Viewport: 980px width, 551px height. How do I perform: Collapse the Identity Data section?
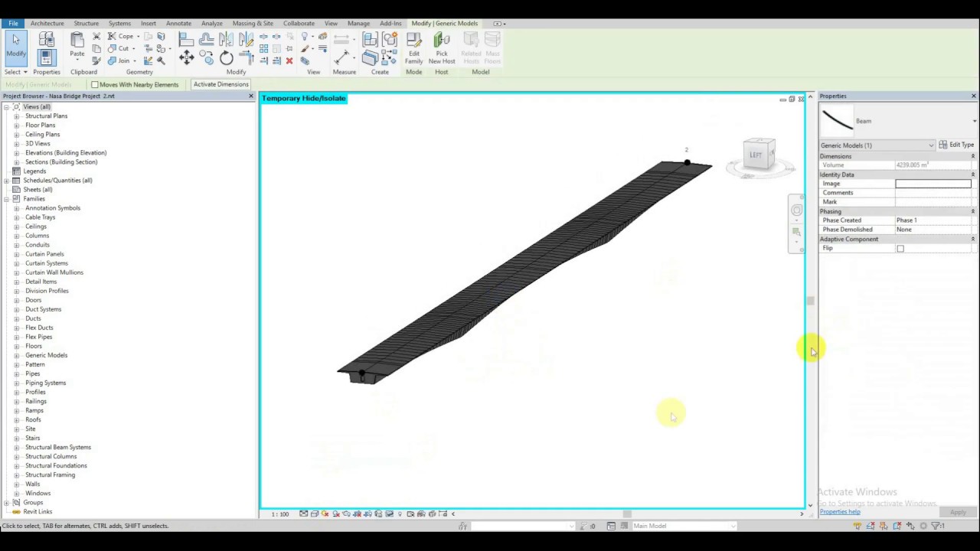pos(973,174)
